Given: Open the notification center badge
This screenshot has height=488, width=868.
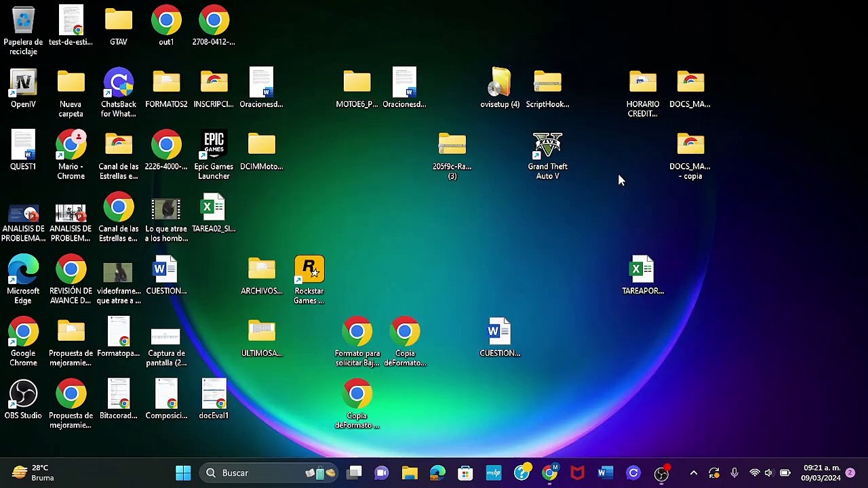Looking at the screenshot, I should pos(850,473).
